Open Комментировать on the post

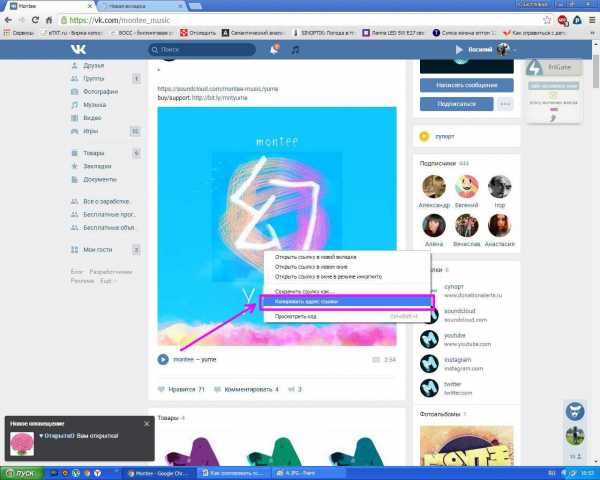246,389
